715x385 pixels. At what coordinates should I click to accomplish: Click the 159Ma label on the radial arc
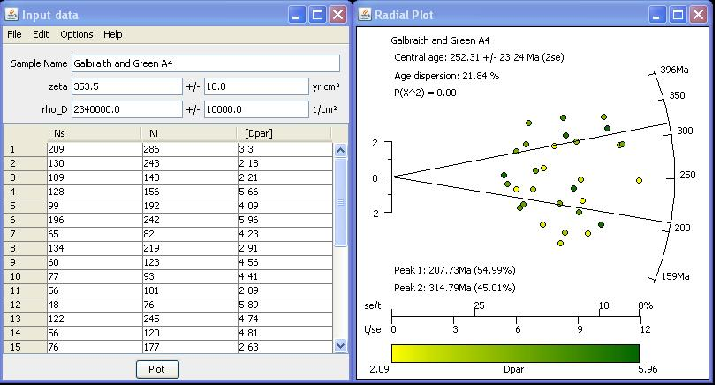[675, 276]
